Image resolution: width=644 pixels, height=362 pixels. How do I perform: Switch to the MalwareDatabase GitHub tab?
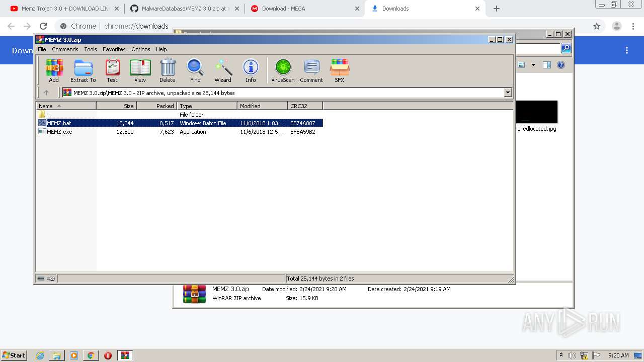[x=184, y=9]
